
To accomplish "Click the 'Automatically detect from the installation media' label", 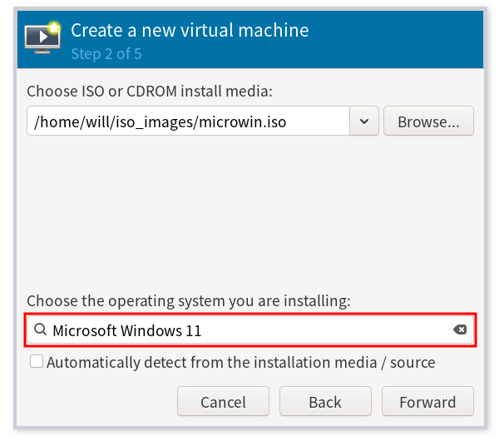I will click(240, 362).
